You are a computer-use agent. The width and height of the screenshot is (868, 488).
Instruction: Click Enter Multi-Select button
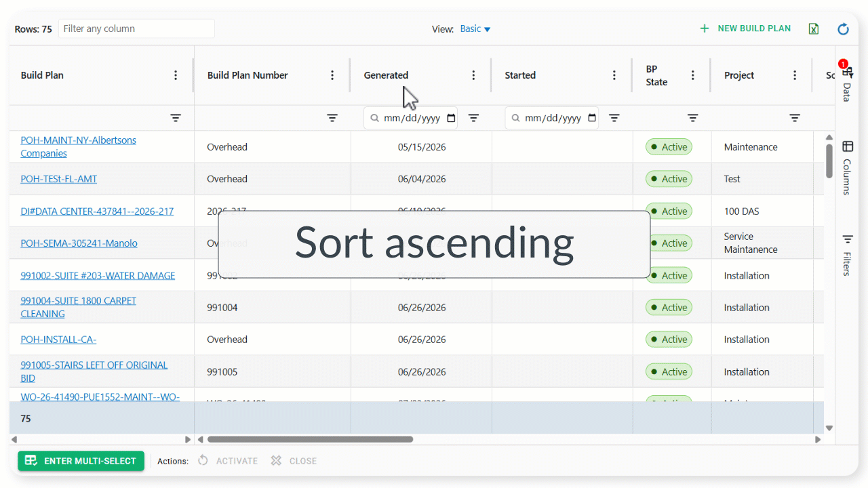tap(81, 461)
